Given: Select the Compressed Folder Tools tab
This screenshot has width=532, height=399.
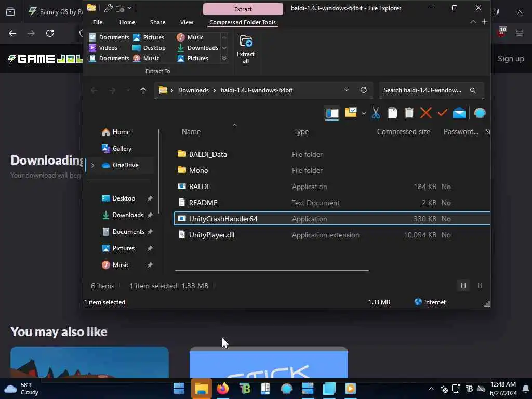Looking at the screenshot, I should tap(243, 22).
